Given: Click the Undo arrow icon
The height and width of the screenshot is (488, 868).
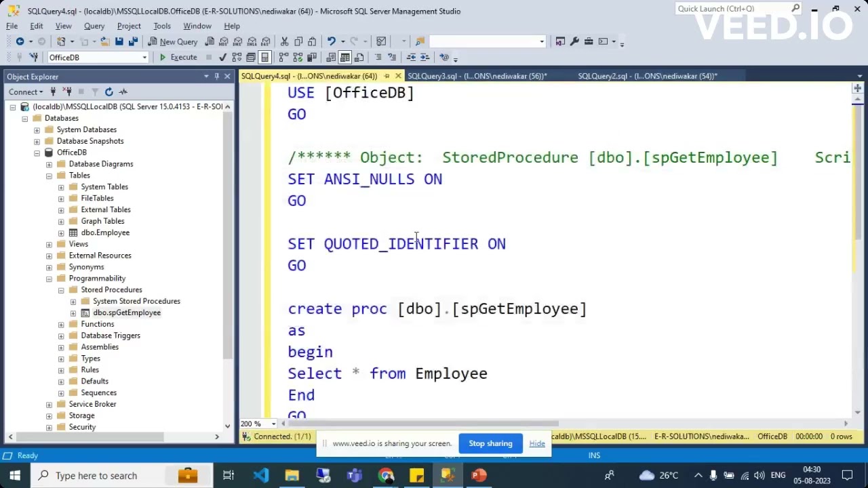Looking at the screenshot, I should coord(331,41).
